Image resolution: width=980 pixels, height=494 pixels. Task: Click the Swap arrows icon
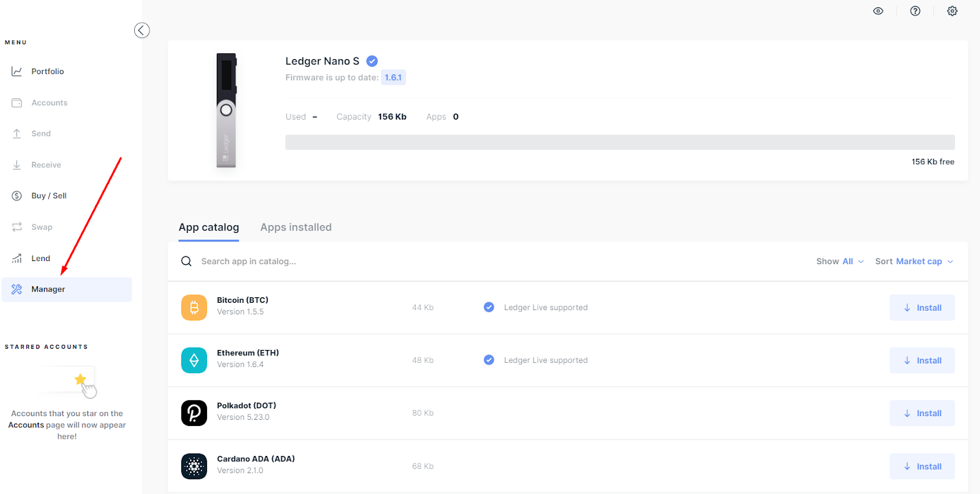[17, 227]
